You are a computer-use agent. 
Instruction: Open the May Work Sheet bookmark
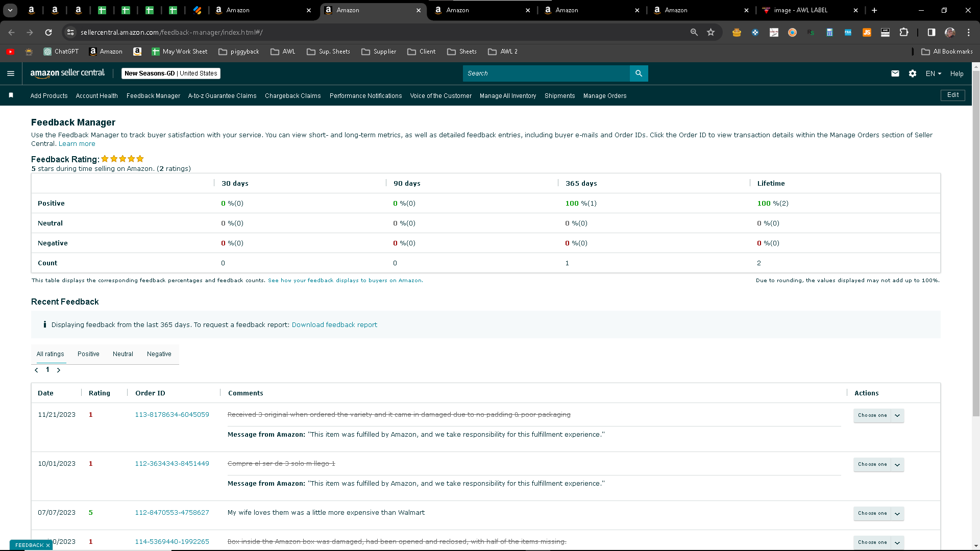coord(180,52)
